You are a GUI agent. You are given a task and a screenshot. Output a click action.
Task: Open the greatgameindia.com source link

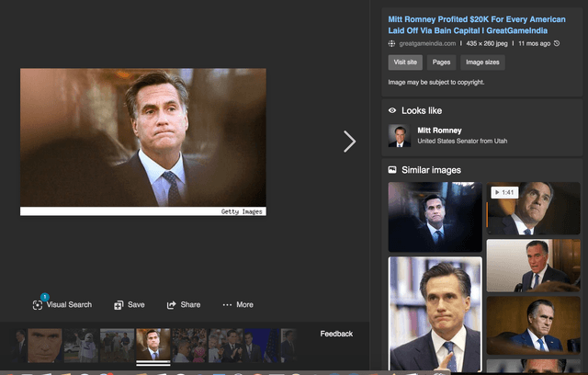point(427,43)
